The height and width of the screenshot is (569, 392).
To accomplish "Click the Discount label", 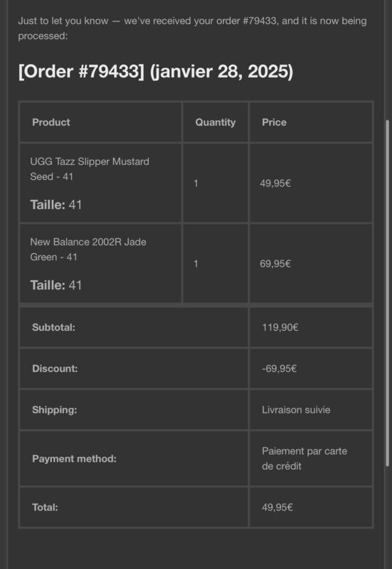I will (x=55, y=368).
